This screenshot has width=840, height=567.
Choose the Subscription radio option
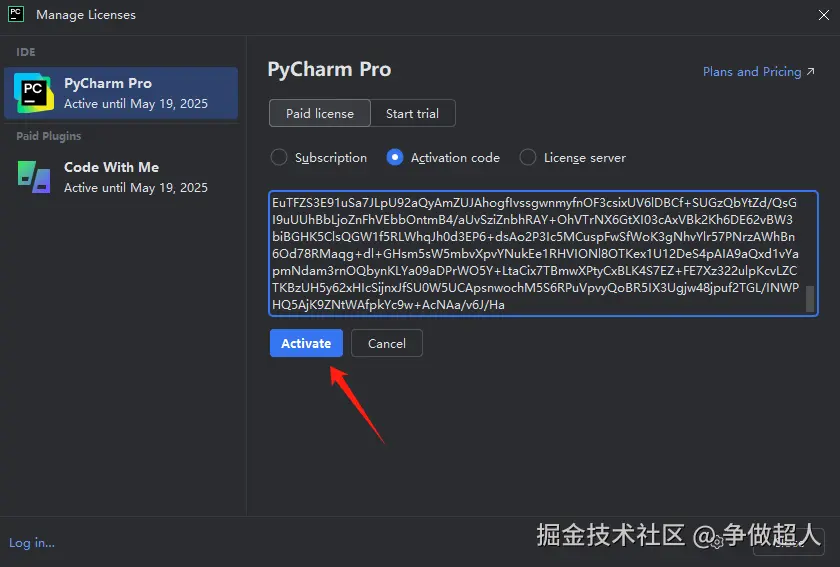(319, 158)
